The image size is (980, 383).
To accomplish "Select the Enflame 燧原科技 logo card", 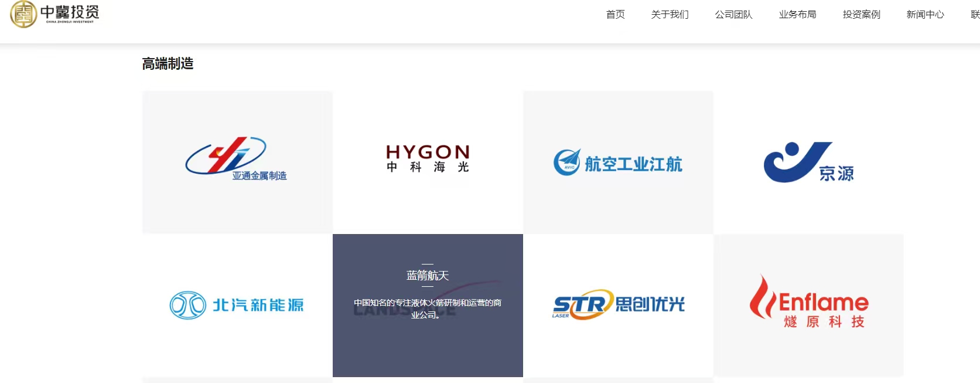I will [x=808, y=305].
